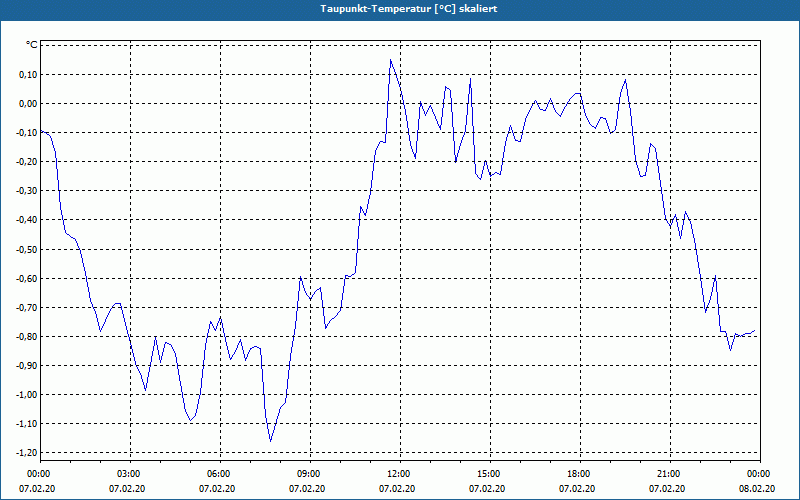
Task: Click the -0,50 y-axis label
Action: (27, 249)
